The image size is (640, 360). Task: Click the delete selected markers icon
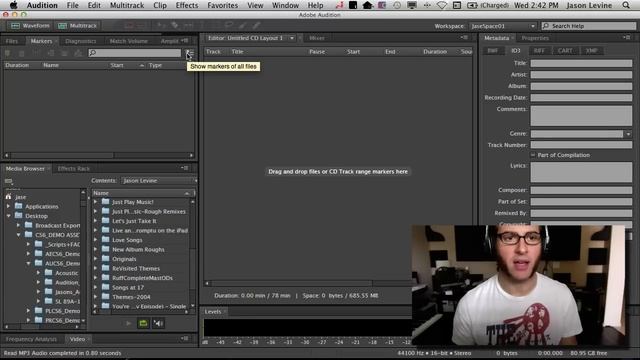click(x=22, y=53)
